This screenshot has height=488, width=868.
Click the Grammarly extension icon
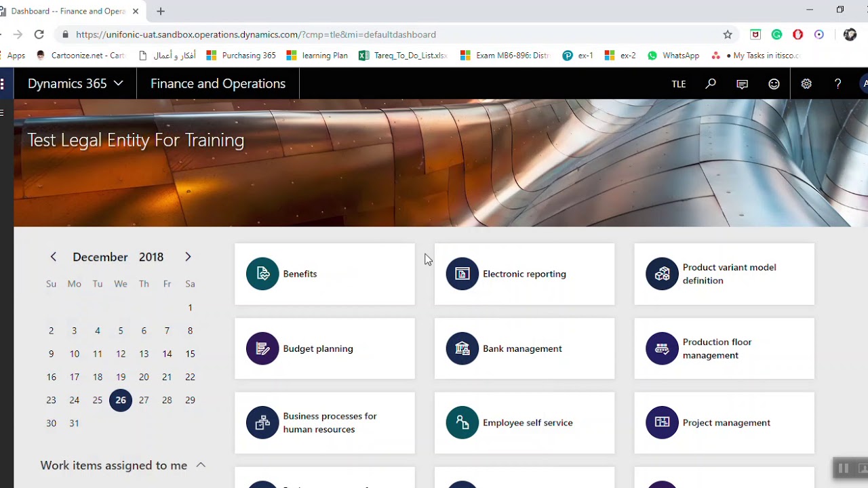[x=777, y=35]
